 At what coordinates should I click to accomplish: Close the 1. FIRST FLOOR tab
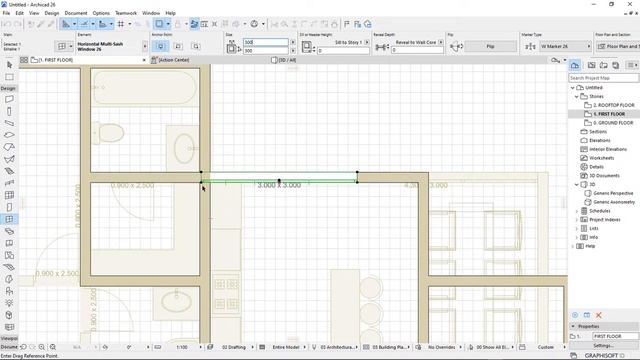[x=144, y=60]
